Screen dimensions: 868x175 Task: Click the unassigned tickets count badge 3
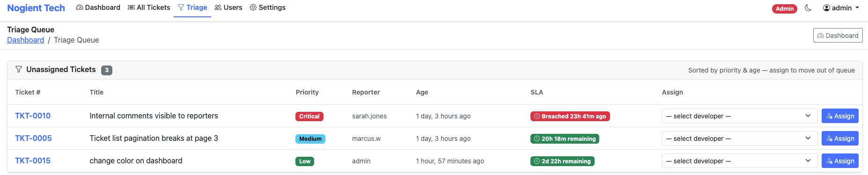[107, 70]
